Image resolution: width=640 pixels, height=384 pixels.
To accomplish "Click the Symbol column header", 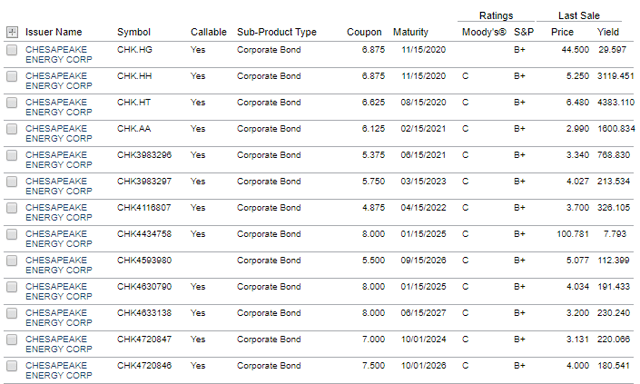I will click(x=134, y=32).
